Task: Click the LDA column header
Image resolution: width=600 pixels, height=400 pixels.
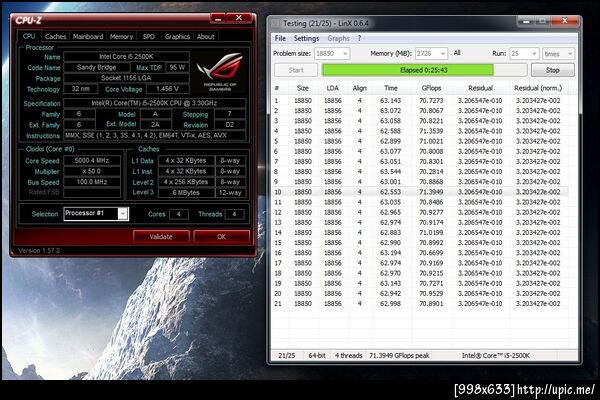Action: (333, 88)
